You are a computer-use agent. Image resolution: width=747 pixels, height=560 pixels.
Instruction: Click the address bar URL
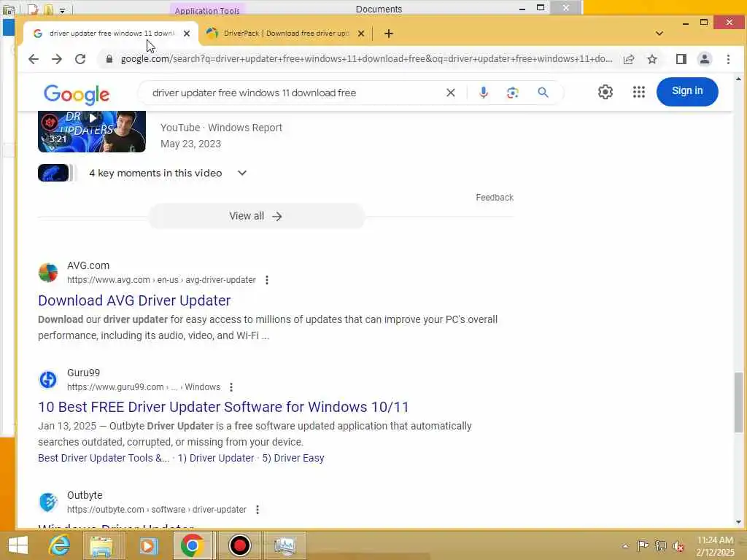[366, 59]
